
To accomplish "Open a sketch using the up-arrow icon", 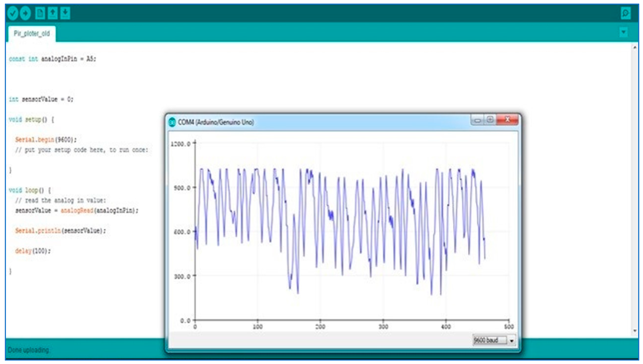I will [x=53, y=13].
